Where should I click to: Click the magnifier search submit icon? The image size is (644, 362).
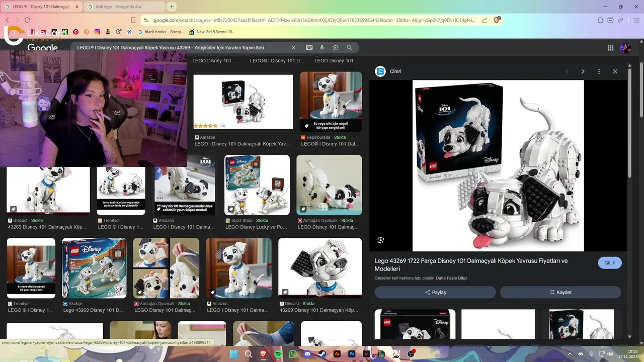click(349, 47)
